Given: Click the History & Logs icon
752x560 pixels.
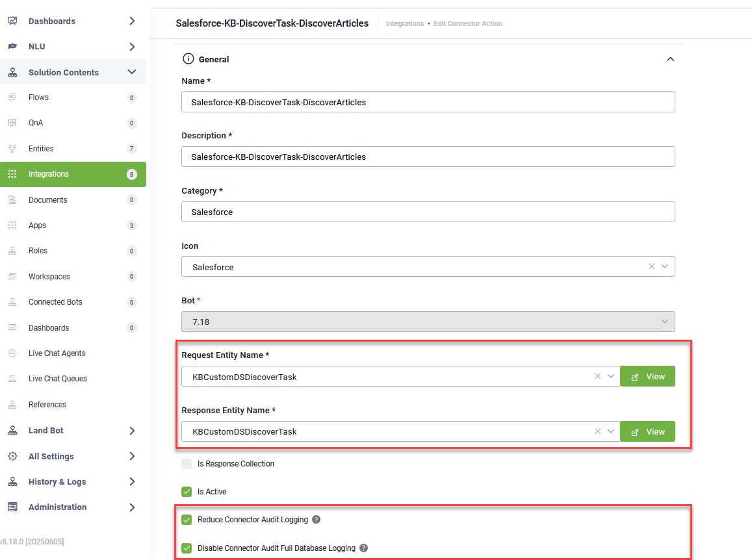Looking at the screenshot, I should (13, 482).
